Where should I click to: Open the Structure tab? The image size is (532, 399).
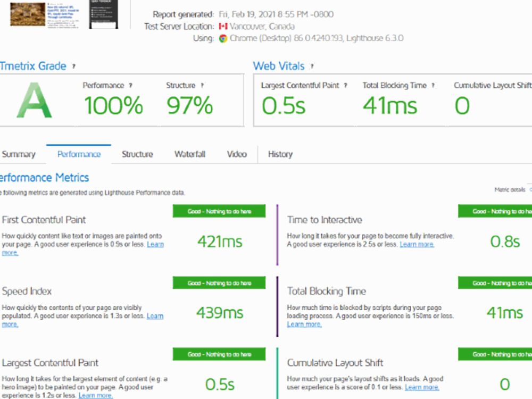point(137,154)
